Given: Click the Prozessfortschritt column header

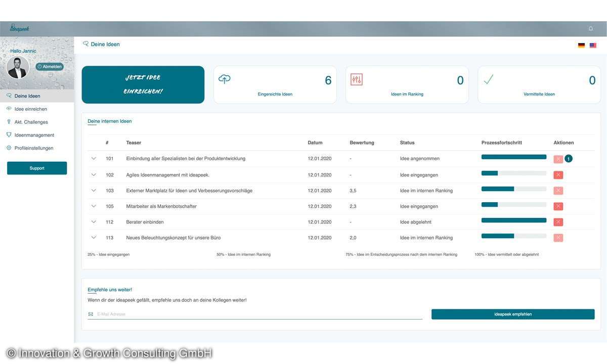Looking at the screenshot, I should point(502,143).
